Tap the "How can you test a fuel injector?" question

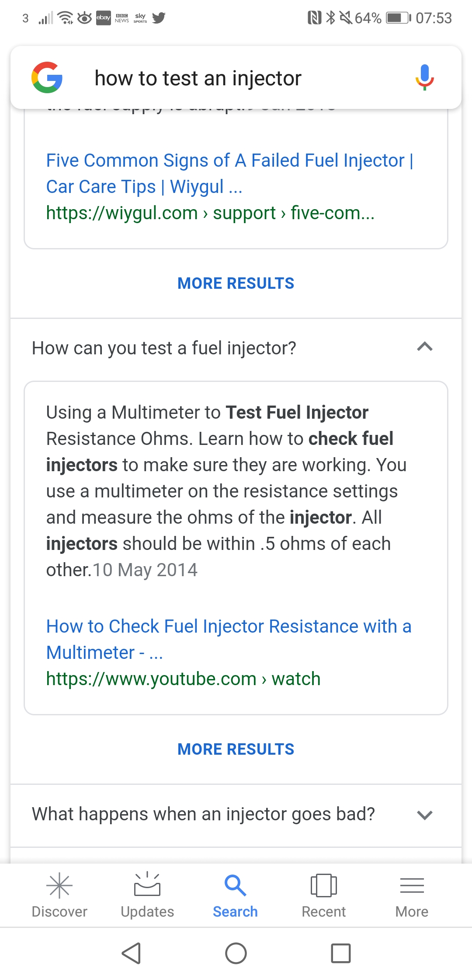pyautogui.click(x=164, y=348)
